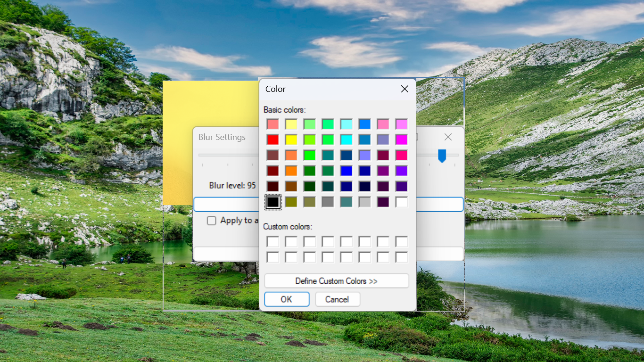This screenshot has height=362, width=644.
Task: Pick the light orchid swatch ending top row
Action: click(401, 124)
